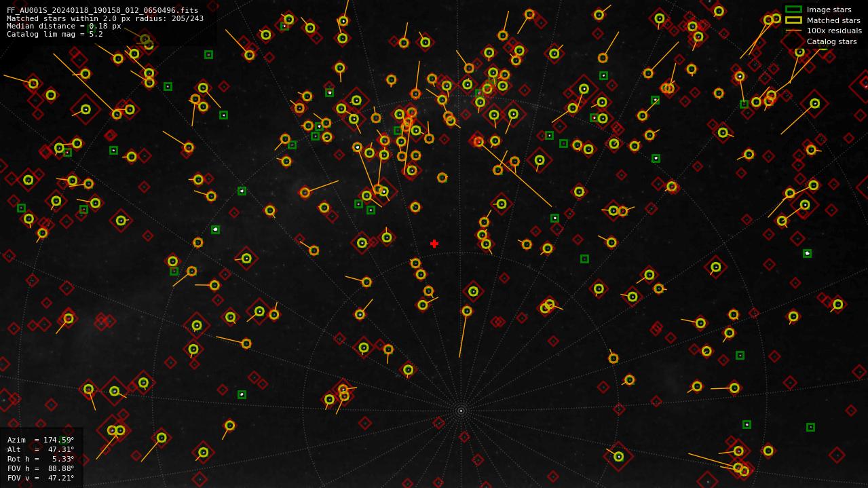Click the 'FOV h = 88.88°' readout
Viewport: 868px width, 488px height.
click(x=41, y=468)
